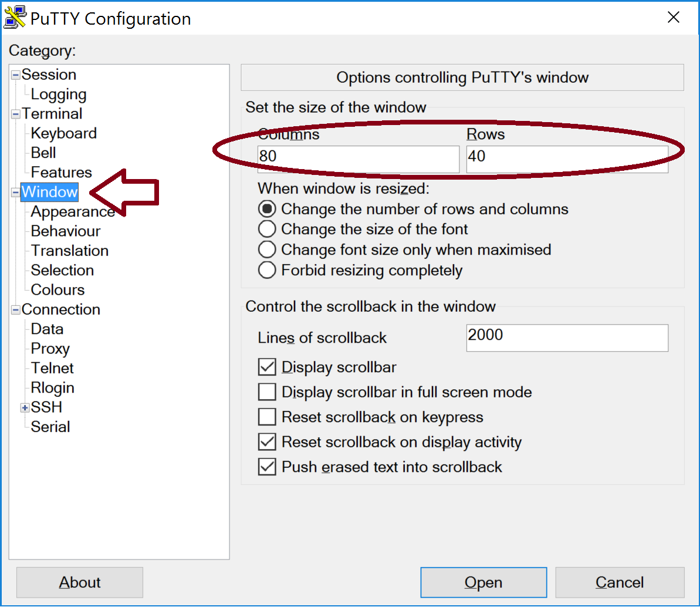Screen dimensions: 700x607
Task: Click into the Columns input field
Action: click(358, 159)
